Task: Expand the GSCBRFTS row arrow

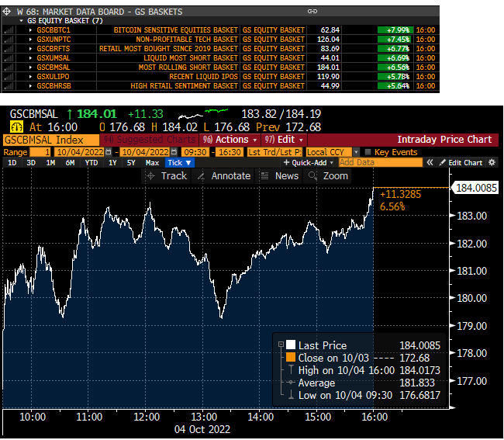Action: tap(30, 49)
